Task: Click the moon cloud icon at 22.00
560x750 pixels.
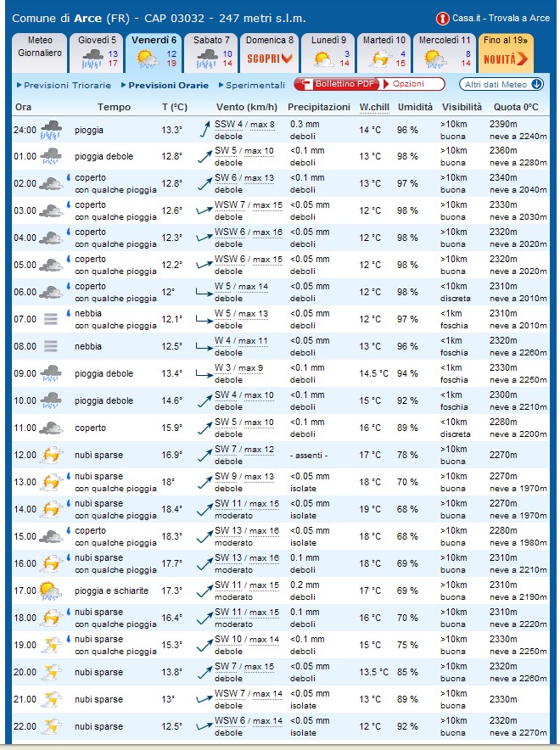Action: pos(51,726)
